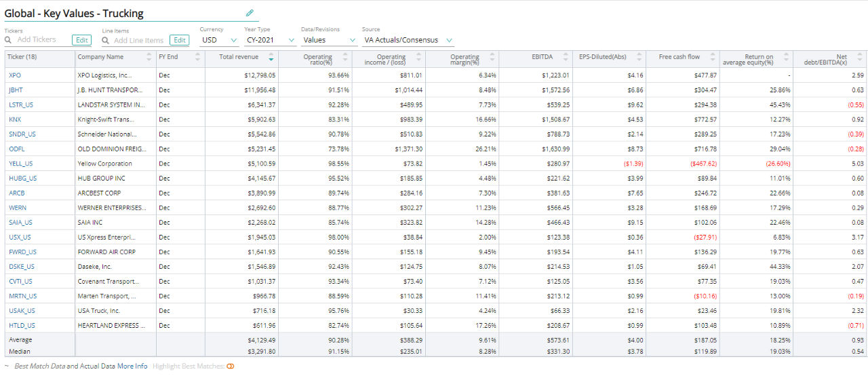868x376 pixels.
Task: Click the search icon in the Tickers field
Action: click(x=9, y=40)
